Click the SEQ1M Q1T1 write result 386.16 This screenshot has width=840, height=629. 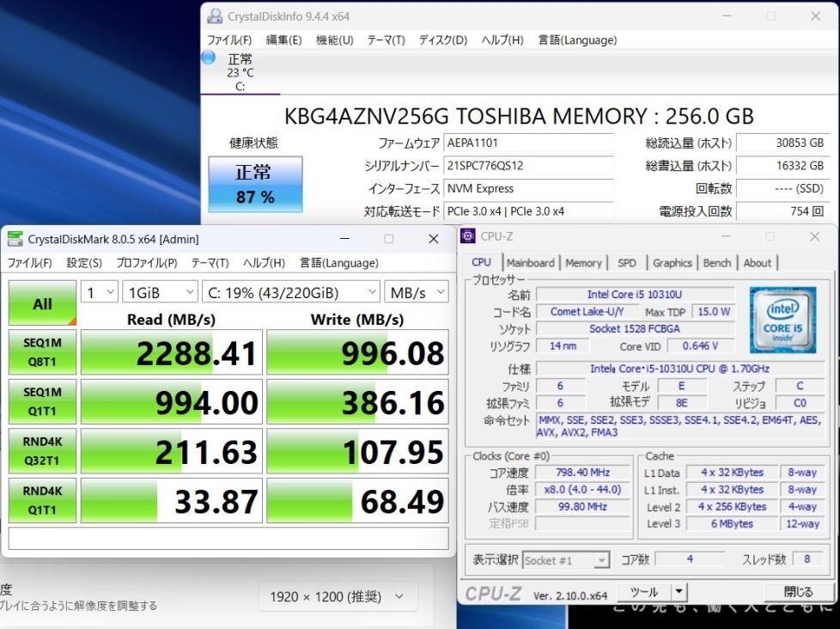(357, 402)
